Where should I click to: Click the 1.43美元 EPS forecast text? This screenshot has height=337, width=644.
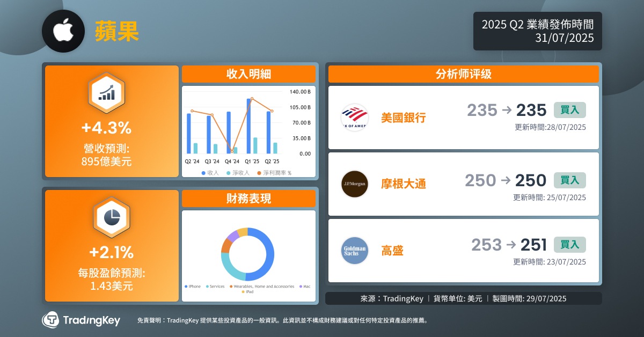point(112,285)
